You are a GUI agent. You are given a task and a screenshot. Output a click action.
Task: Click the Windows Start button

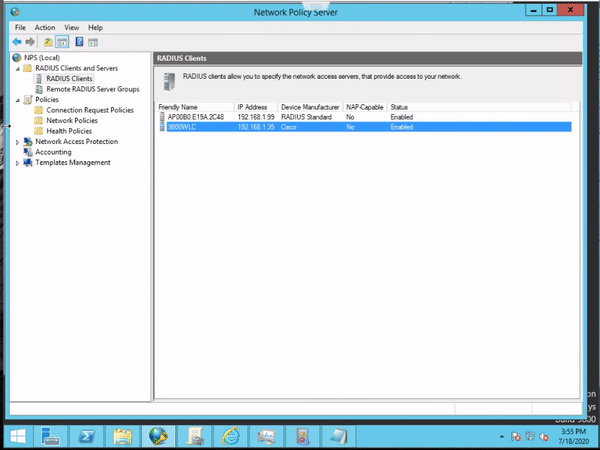17,436
